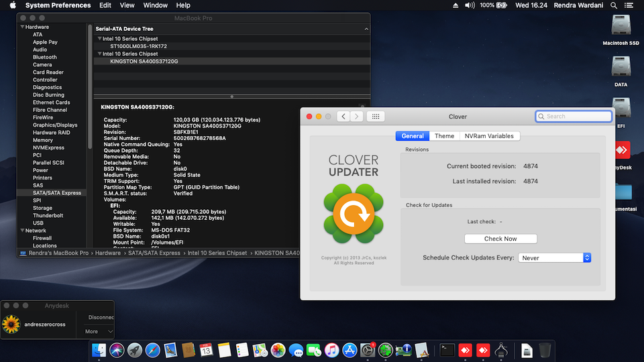Viewport: 644px width, 362px height.
Task: Open Reminders list icon in dock
Action: tap(242, 350)
